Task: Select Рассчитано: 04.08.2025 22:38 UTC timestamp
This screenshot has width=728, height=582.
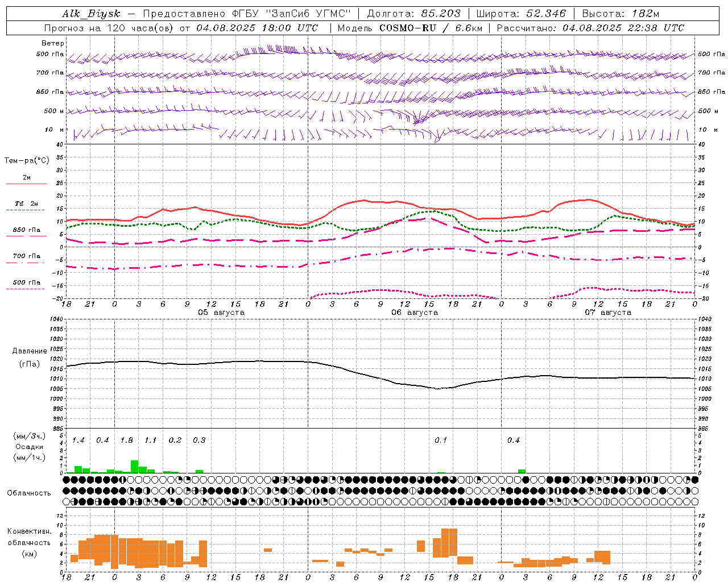Action: [x=590, y=28]
